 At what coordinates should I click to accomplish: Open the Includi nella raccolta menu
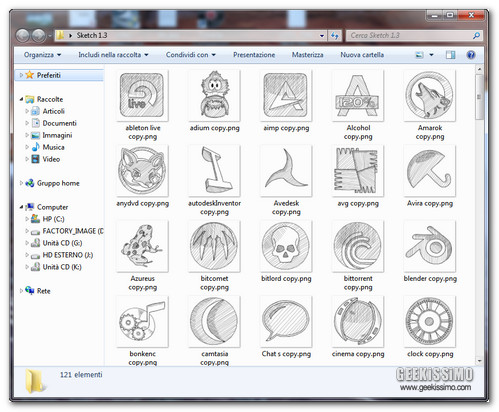click(113, 55)
